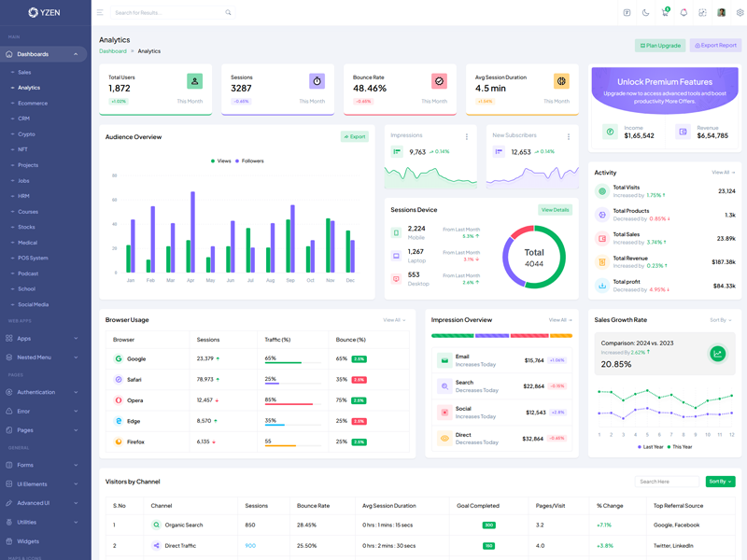The image size is (747, 560).
Task: Click the green chart icon in Sales Growth Rate
Action: click(718, 354)
